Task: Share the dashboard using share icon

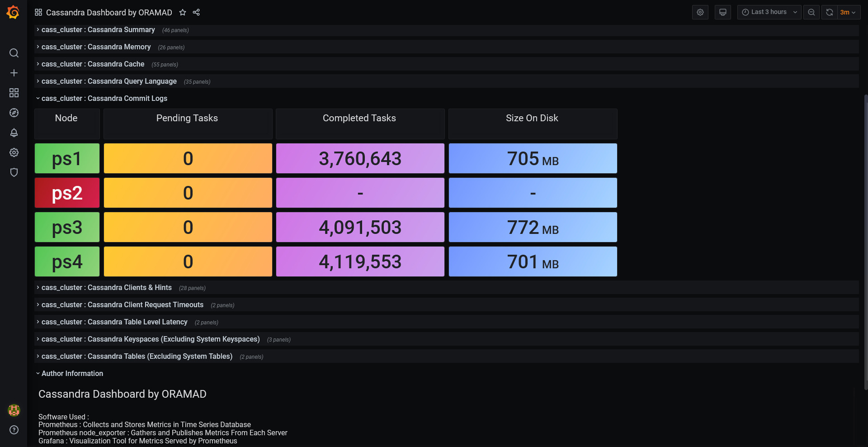Action: 196,12
